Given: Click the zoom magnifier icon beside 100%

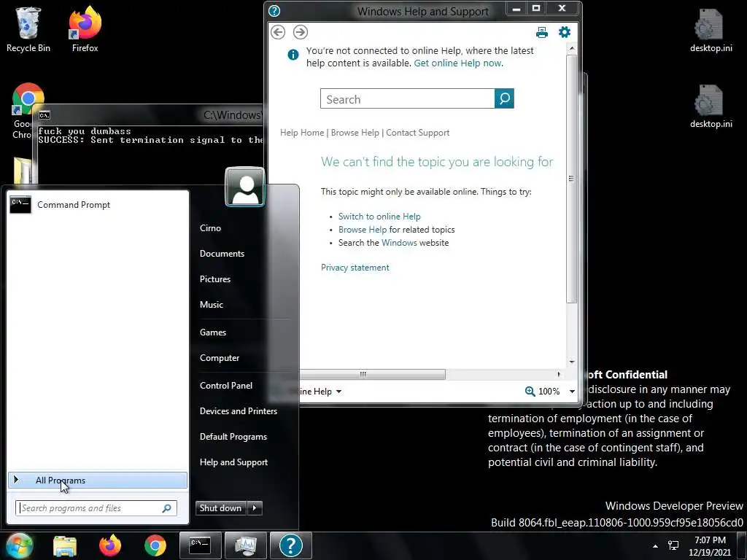Looking at the screenshot, I should pos(530,391).
